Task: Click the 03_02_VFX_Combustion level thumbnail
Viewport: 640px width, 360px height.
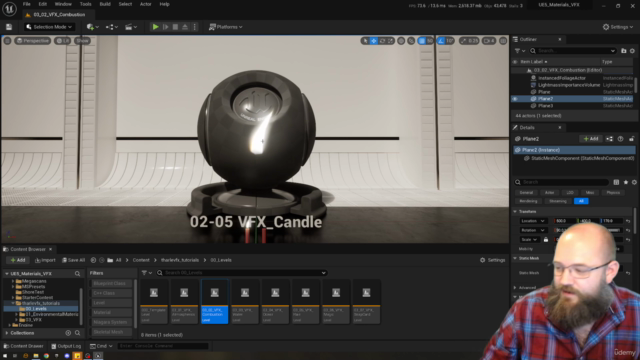Action: coord(214,302)
